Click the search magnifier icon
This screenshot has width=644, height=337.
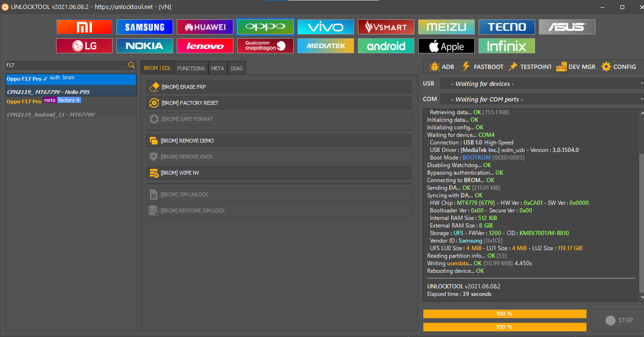[x=132, y=65]
